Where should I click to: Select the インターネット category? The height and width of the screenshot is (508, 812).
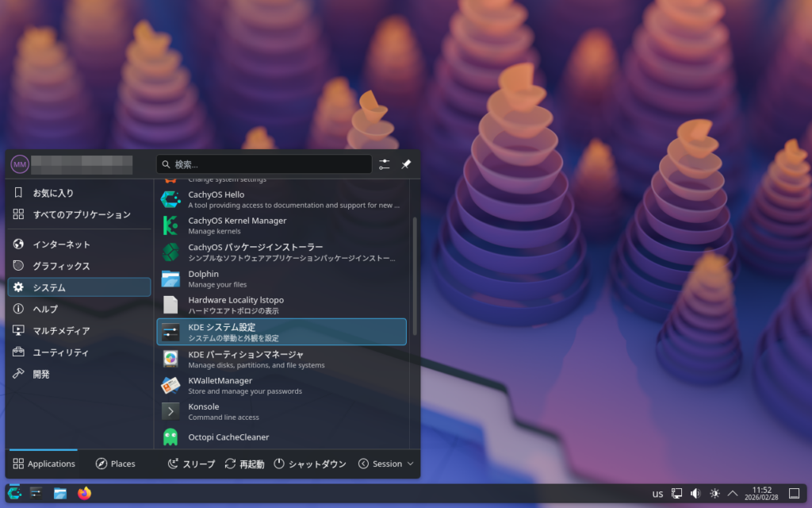click(x=79, y=244)
